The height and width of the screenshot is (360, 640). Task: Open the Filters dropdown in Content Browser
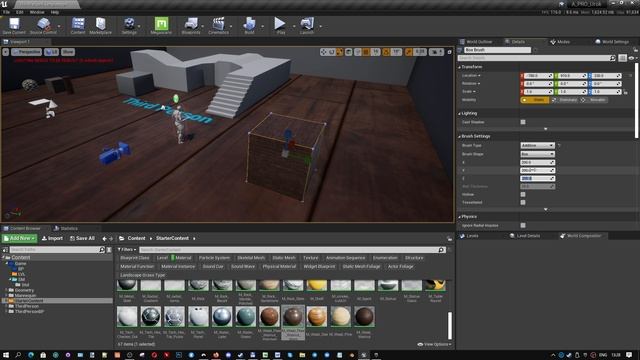(127, 249)
